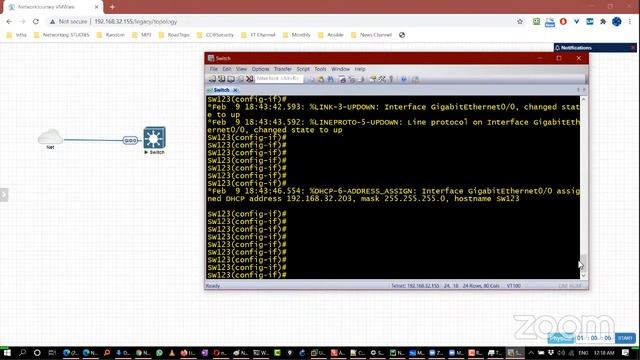Open the File menu in SecureCRT
This screenshot has width=640, height=360.
(213, 69)
